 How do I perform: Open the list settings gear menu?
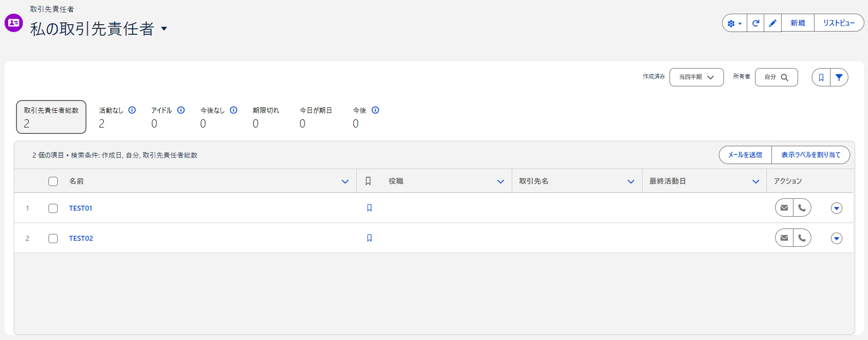[734, 23]
